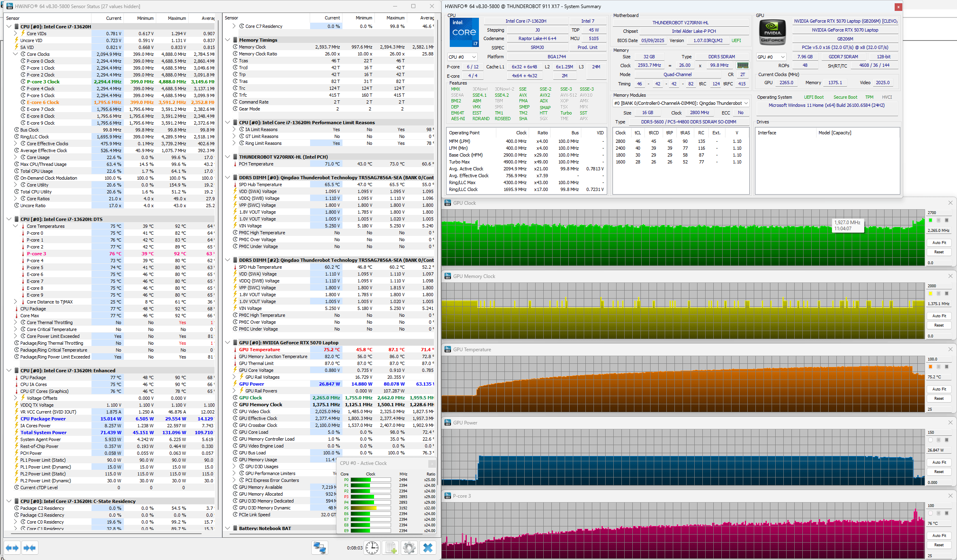Click the reset clock timer icon
The image size is (957, 560).
click(372, 548)
